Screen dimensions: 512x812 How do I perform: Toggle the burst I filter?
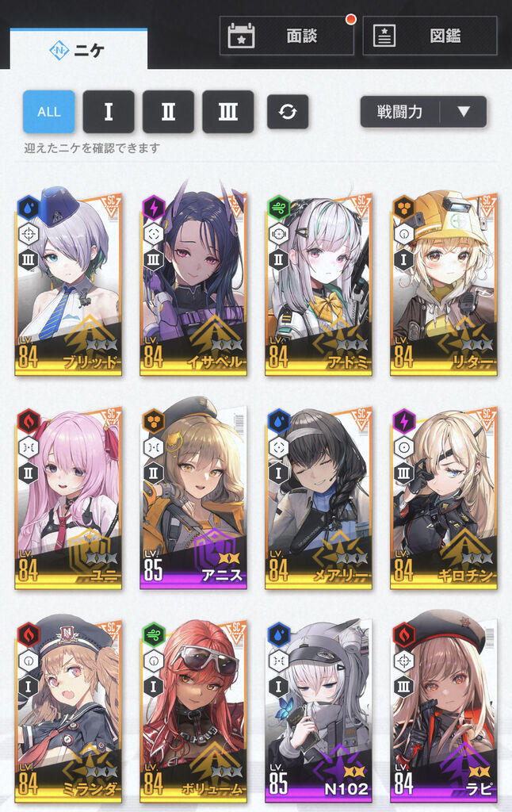[109, 111]
